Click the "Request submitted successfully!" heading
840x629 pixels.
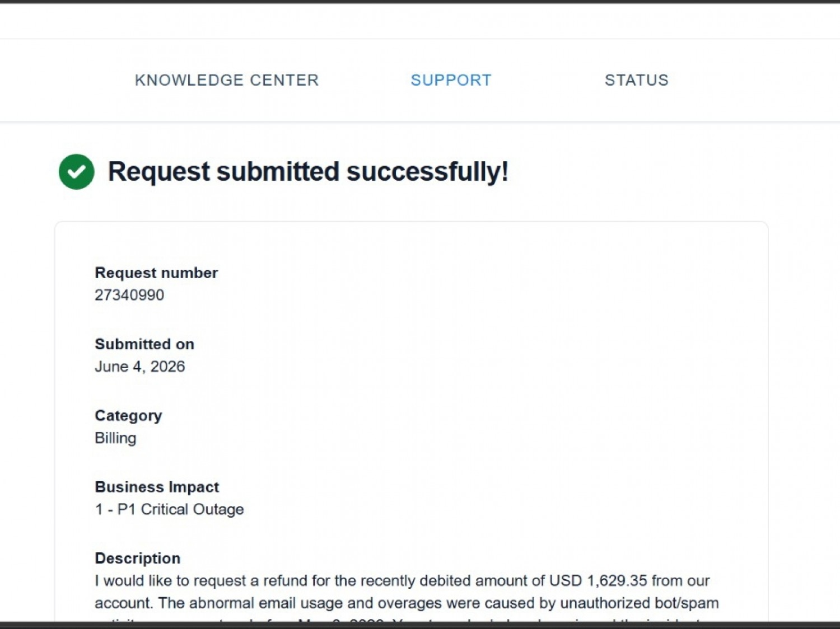(308, 171)
